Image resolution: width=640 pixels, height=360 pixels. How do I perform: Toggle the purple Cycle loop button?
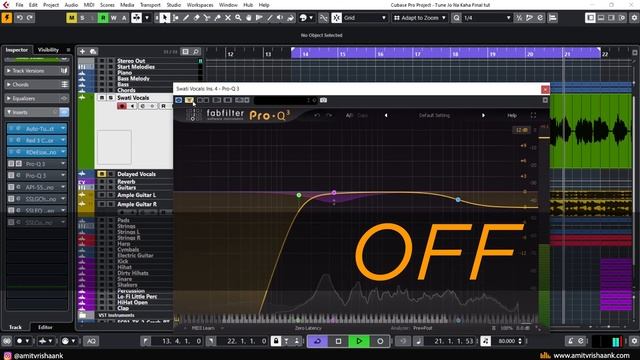pos(317,341)
